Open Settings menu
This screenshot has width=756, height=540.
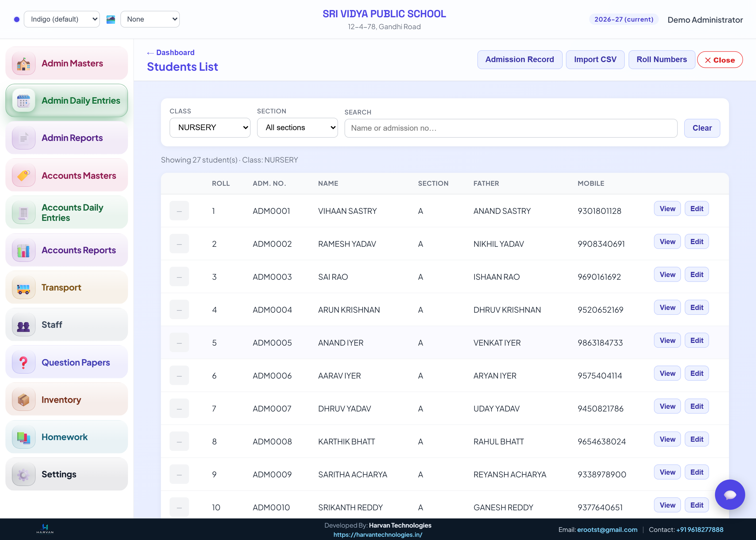pos(67,474)
